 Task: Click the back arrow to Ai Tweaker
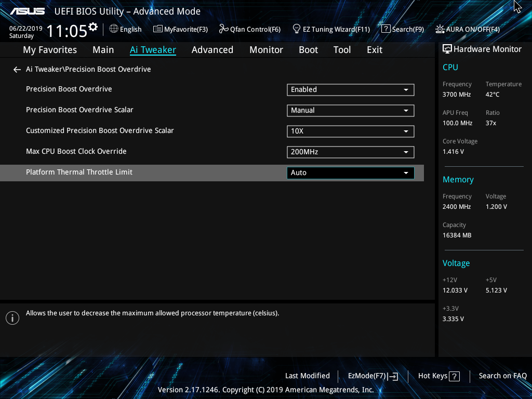17,70
